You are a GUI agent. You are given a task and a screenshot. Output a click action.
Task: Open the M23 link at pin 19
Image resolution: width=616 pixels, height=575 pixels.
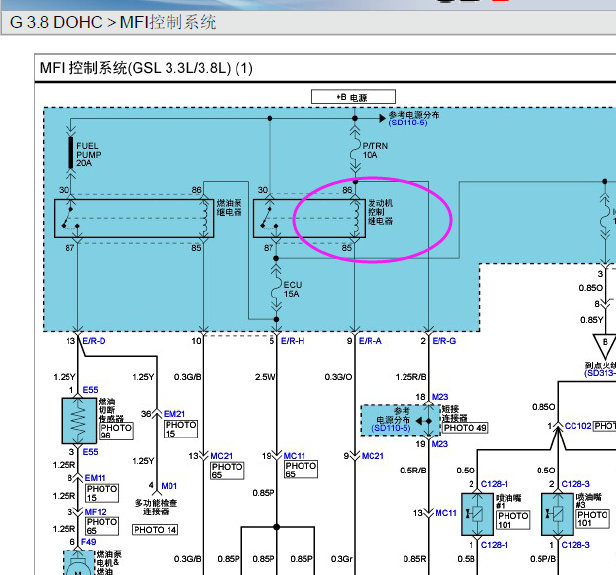point(440,444)
